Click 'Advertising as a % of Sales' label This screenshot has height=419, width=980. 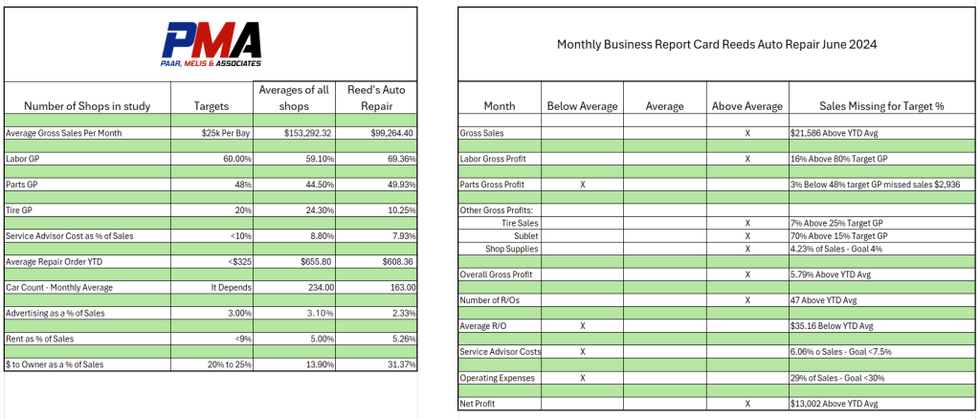click(x=56, y=314)
